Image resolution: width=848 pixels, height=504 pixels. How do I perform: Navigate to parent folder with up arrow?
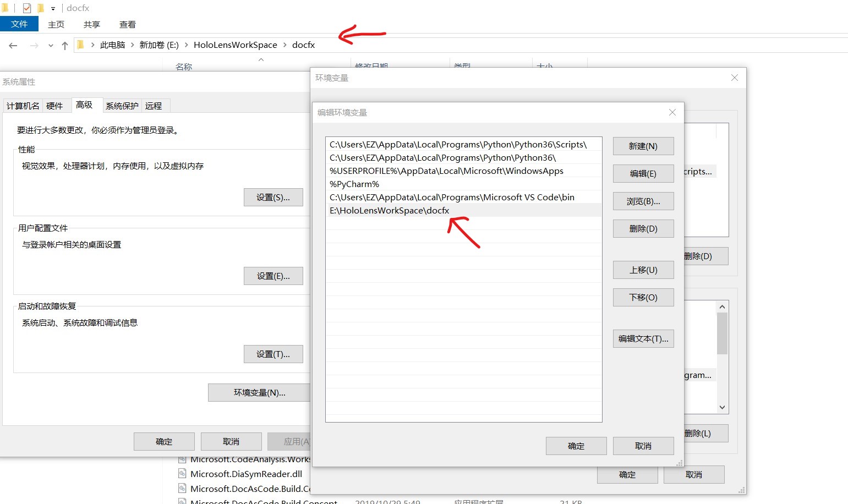point(64,45)
